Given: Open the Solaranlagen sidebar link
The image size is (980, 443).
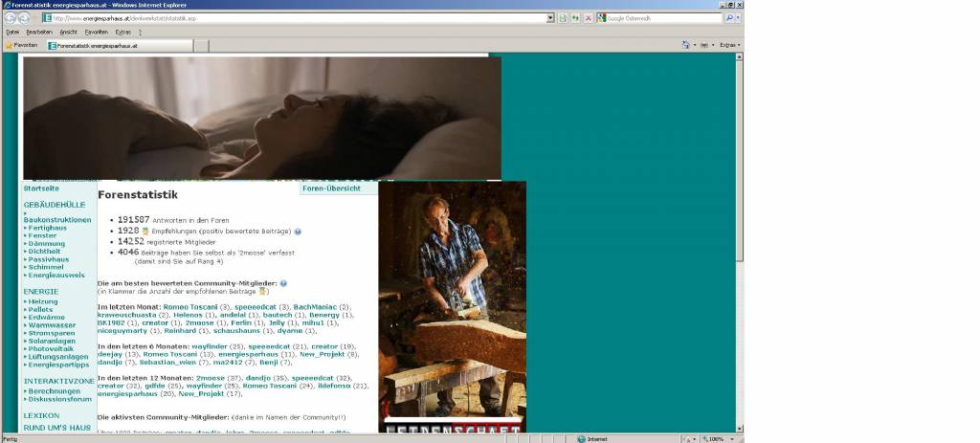Looking at the screenshot, I should coord(52,341).
